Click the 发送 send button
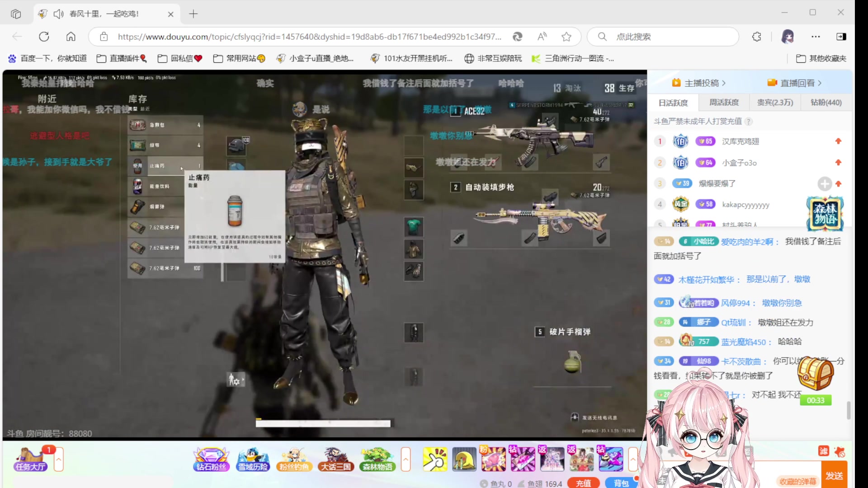The image size is (868, 488). [x=834, y=475]
